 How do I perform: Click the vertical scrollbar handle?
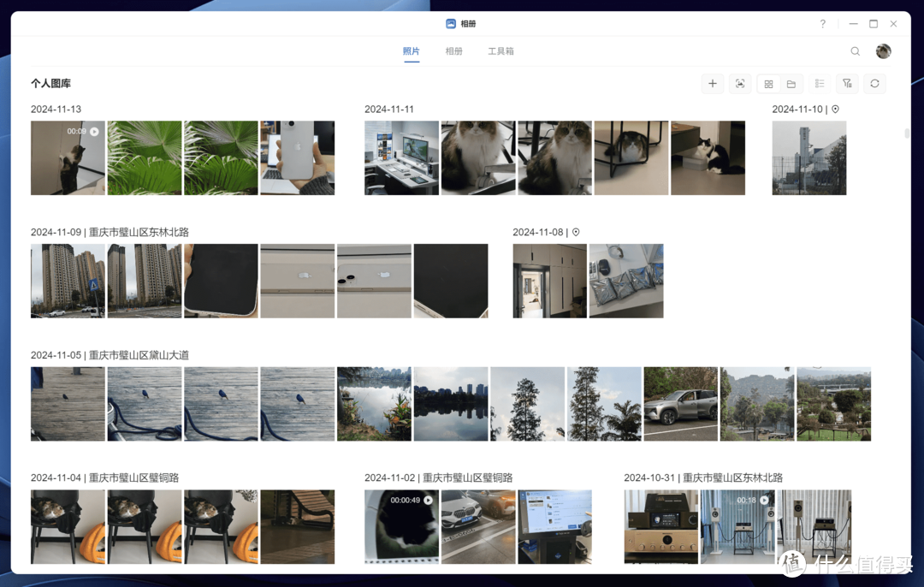(907, 133)
